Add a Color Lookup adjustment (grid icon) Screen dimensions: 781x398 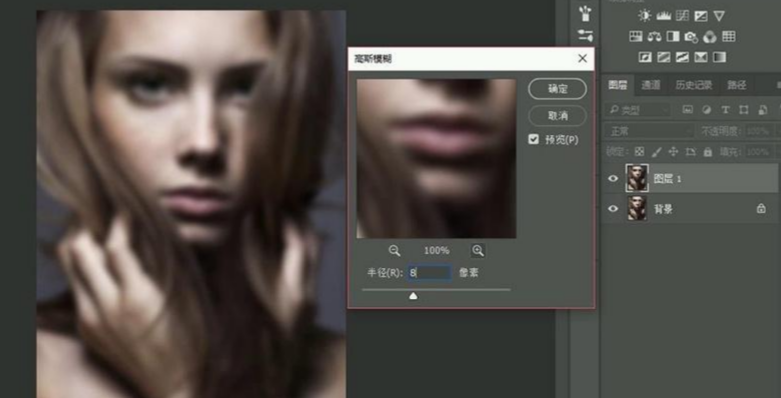pyautogui.click(x=729, y=36)
